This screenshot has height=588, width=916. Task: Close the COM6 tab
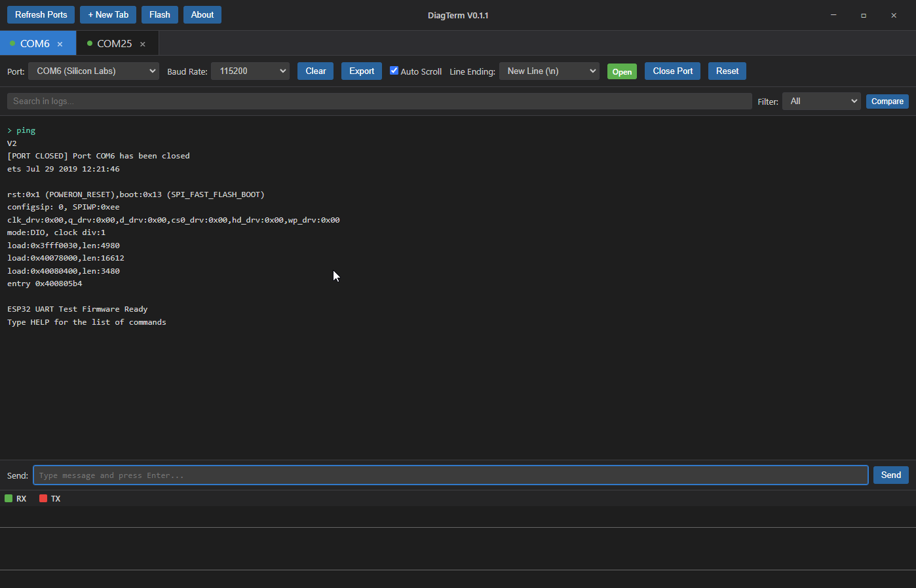coord(60,44)
